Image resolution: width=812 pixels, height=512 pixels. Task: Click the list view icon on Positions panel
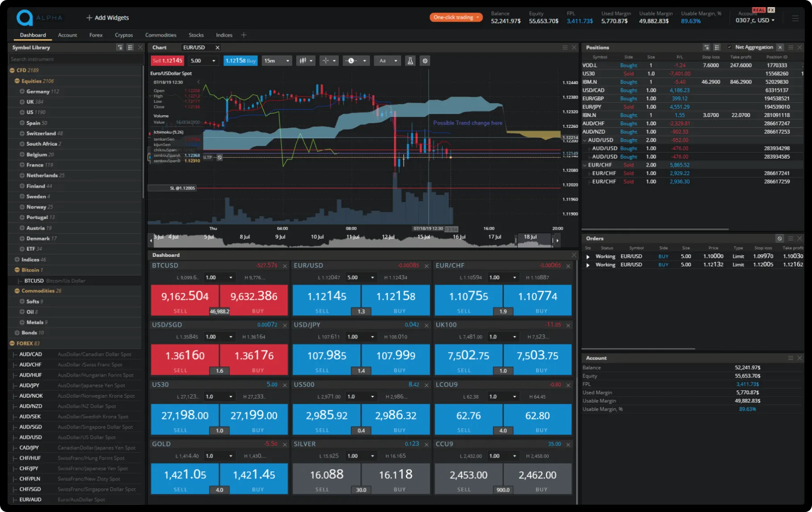716,47
